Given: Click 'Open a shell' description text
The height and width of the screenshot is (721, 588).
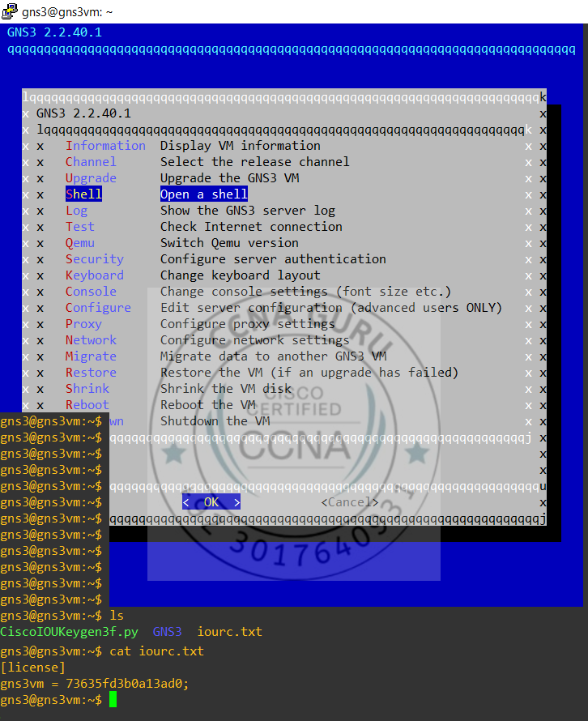Looking at the screenshot, I should pyautogui.click(x=204, y=194).
